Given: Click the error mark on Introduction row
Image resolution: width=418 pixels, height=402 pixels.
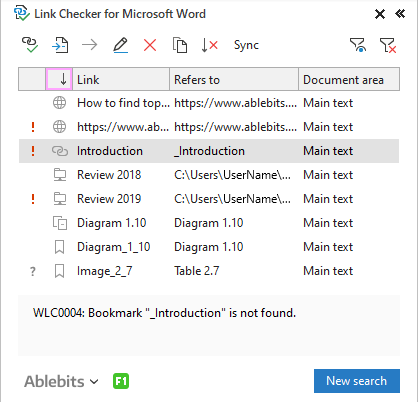Looking at the screenshot, I should point(33,151).
